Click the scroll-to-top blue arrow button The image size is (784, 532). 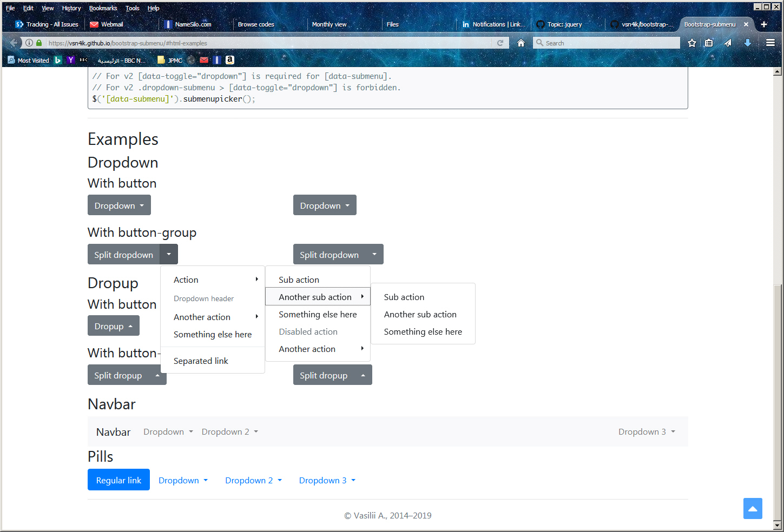point(752,508)
